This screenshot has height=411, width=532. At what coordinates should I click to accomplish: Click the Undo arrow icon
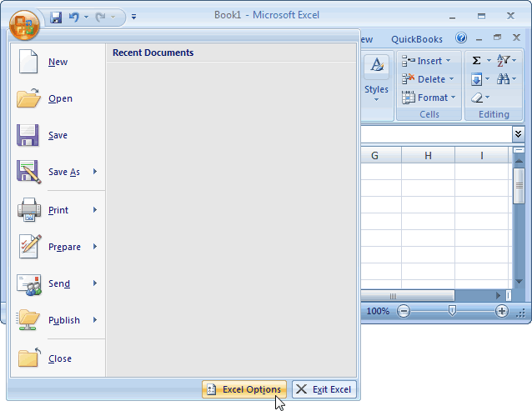pyautogui.click(x=73, y=17)
